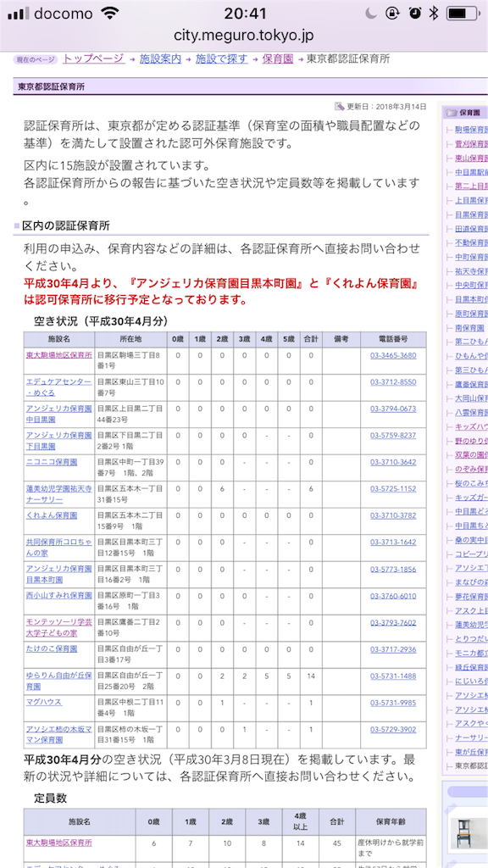
Task: Tap the Wi-Fi status icon
Action: click(111, 14)
